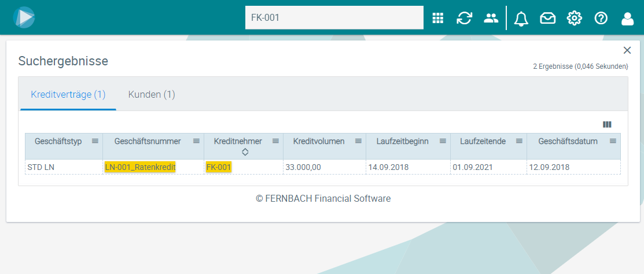Click the refresh sync icon
The image size is (644, 274).
click(464, 18)
